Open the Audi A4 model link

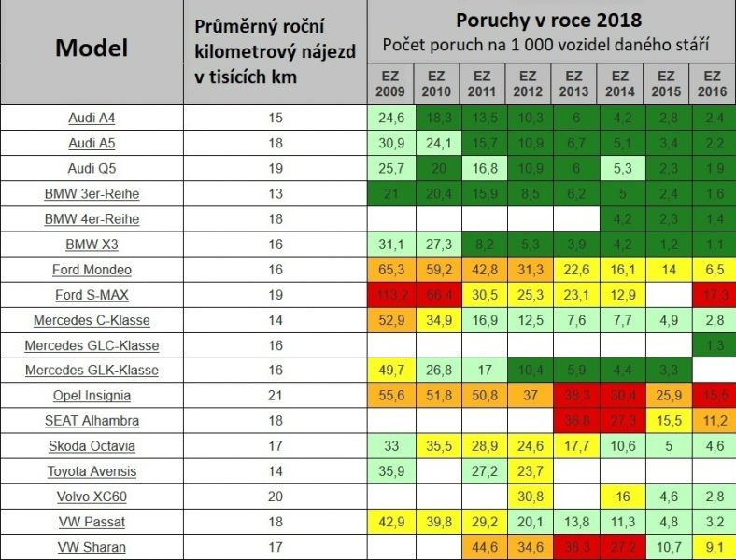[x=92, y=119]
